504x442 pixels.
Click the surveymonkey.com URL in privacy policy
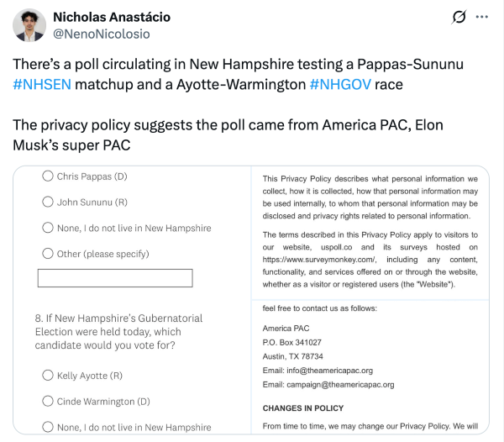pyautogui.click(x=315, y=260)
